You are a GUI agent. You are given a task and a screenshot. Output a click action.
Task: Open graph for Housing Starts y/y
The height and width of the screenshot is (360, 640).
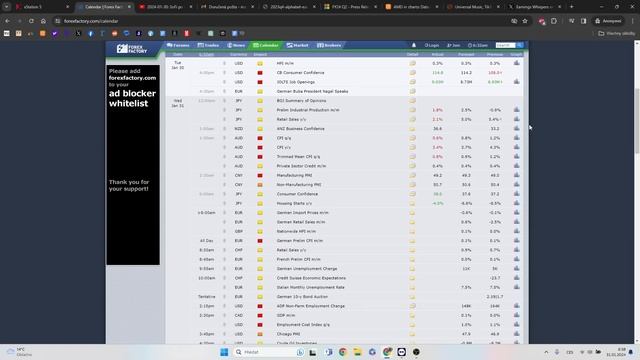click(517, 203)
